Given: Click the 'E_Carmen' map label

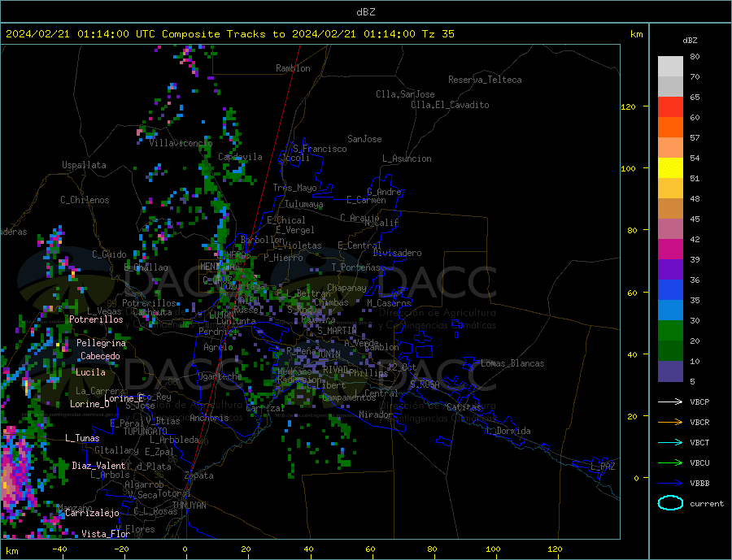Looking at the screenshot, I should pyautogui.click(x=366, y=200).
